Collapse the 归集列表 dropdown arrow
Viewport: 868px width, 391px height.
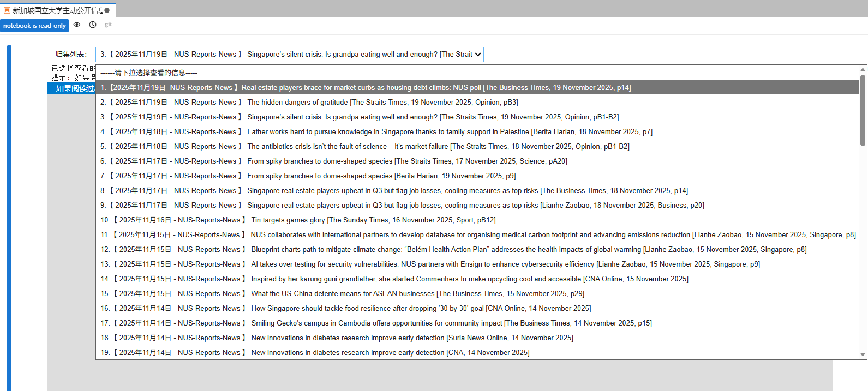[x=478, y=55]
